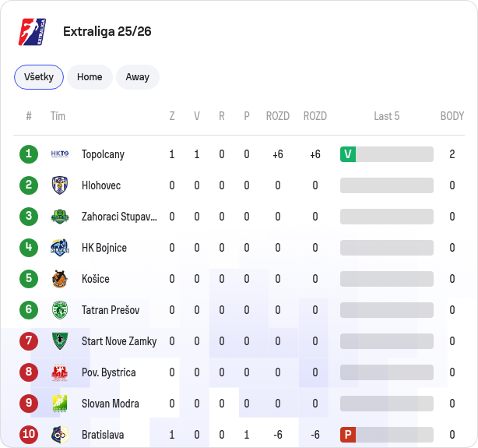Show the Away standings tab
Screen dimensions: 478x448
click(138, 77)
